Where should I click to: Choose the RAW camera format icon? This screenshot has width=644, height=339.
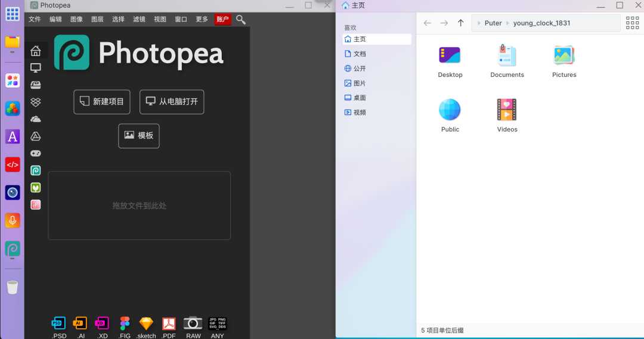(x=193, y=328)
